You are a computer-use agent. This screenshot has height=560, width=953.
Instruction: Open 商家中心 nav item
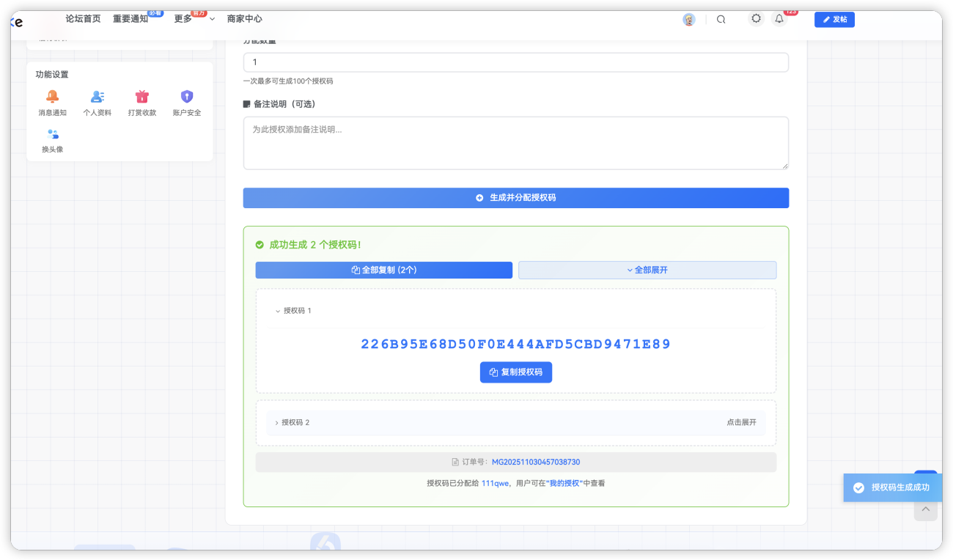click(x=244, y=19)
